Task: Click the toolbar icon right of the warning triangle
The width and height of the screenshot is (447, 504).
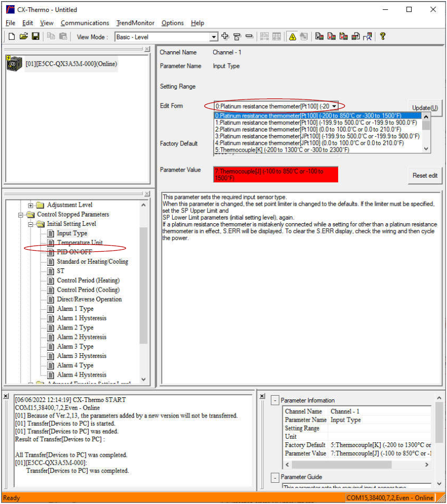Action: tap(304, 37)
